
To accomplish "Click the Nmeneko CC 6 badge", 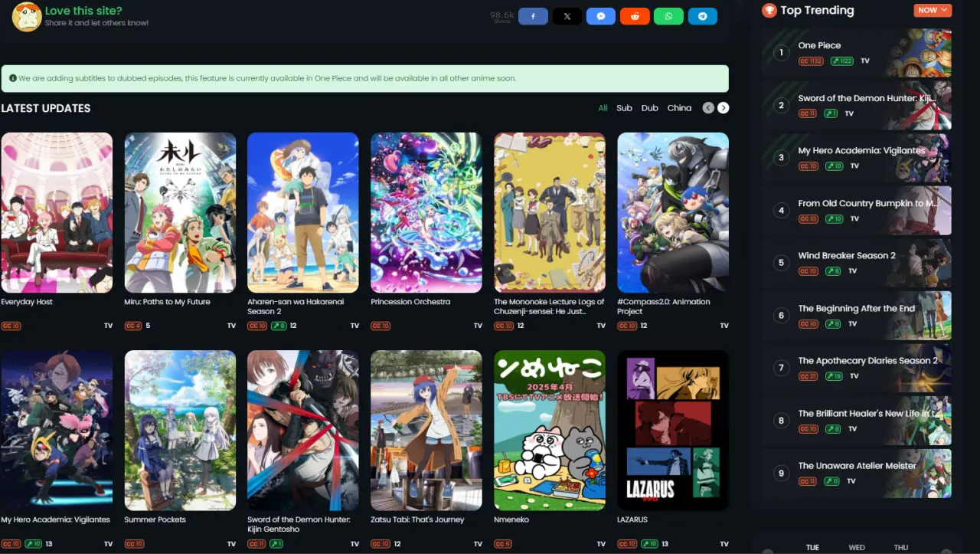I will coord(503,544).
